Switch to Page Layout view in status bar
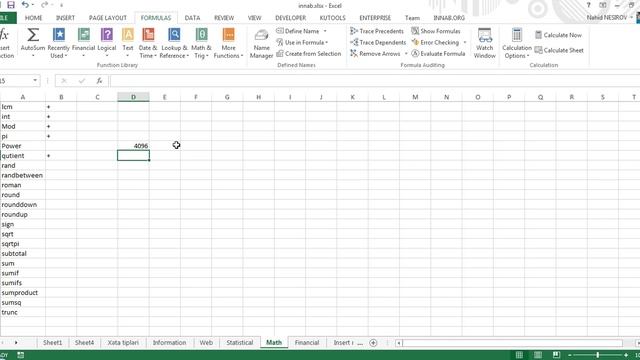This screenshot has width=640, height=360. pos(538,355)
